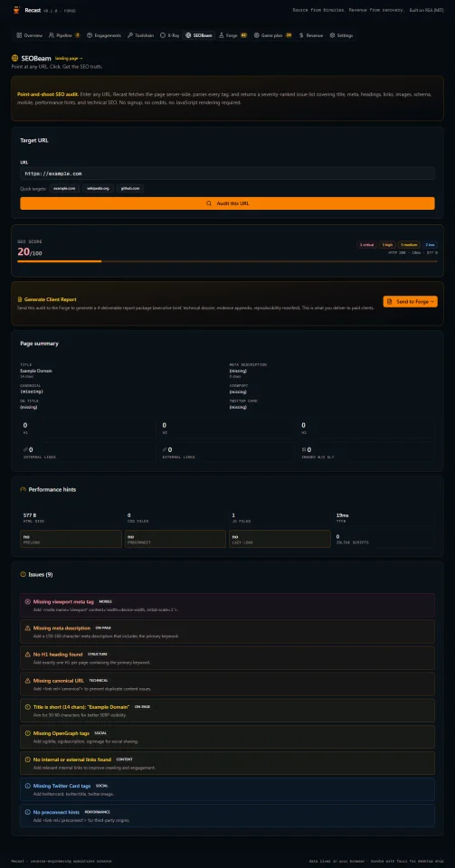Click the Lazy load hint card

(x=280, y=539)
